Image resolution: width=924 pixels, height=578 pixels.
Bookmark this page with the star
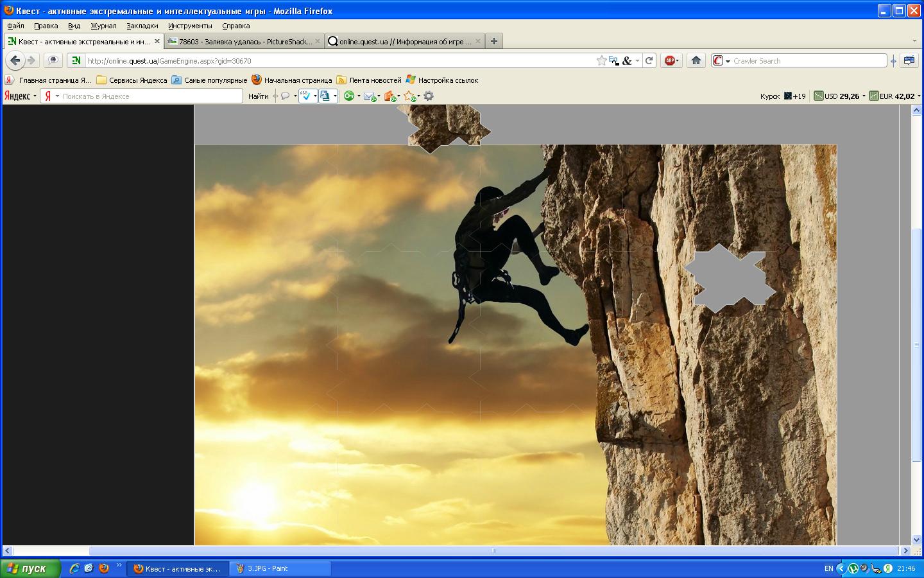[x=601, y=60]
